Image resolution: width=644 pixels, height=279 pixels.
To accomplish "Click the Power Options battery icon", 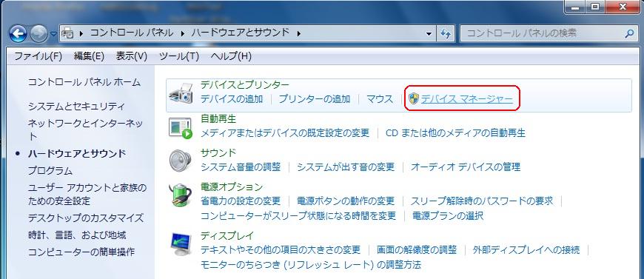I will point(181,195).
